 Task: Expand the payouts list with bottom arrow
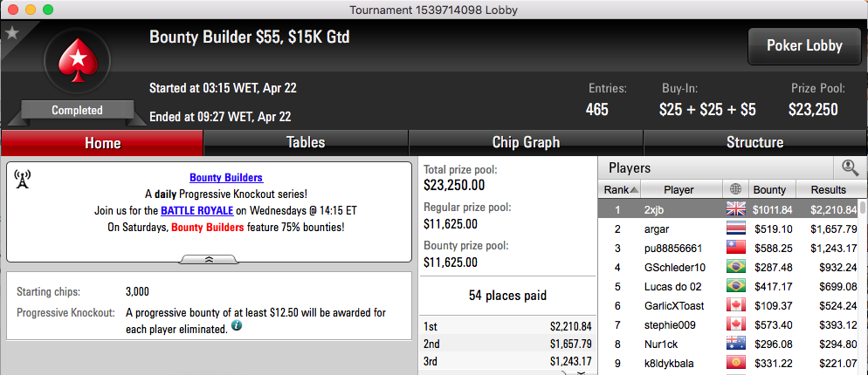coord(581,372)
